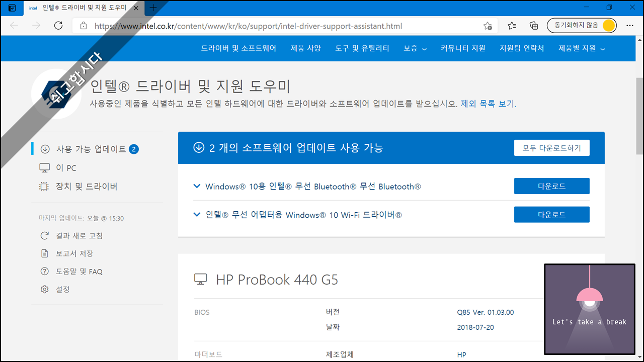Open the 제품별 지원 dropdown menu

[x=582, y=48]
